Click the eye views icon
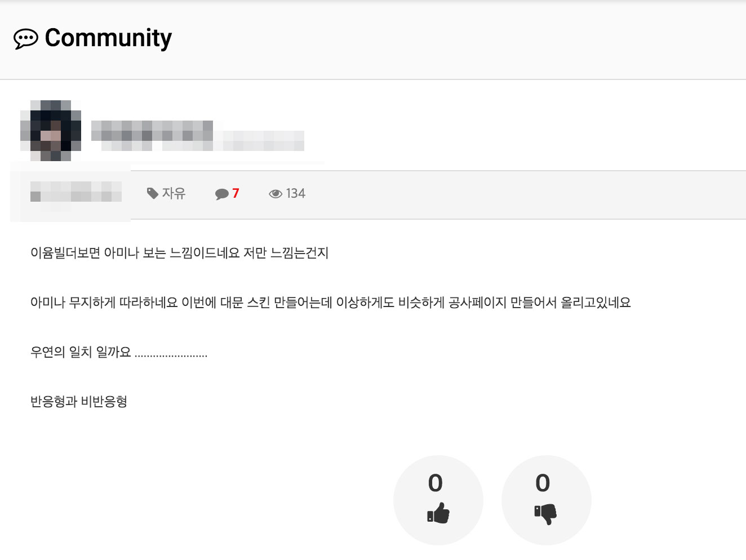Screen dimensions: 746x560 tap(276, 194)
